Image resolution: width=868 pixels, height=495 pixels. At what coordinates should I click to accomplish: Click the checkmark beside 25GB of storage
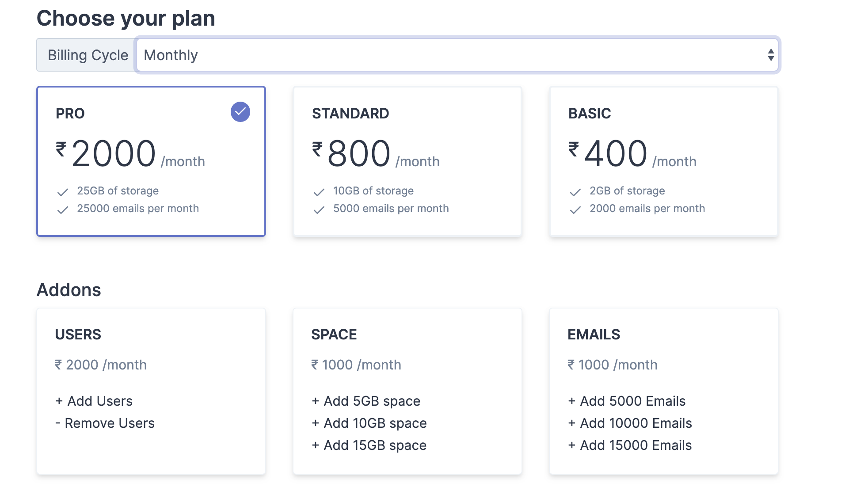[63, 192]
